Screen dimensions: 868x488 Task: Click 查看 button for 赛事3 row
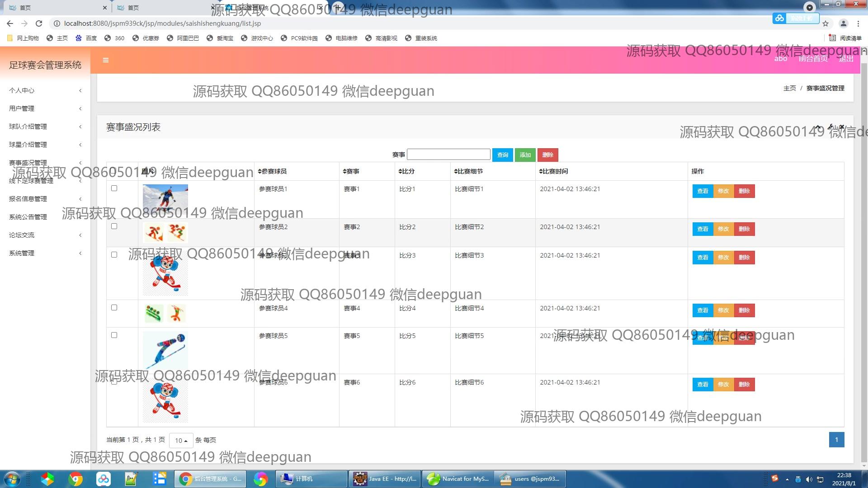point(703,258)
